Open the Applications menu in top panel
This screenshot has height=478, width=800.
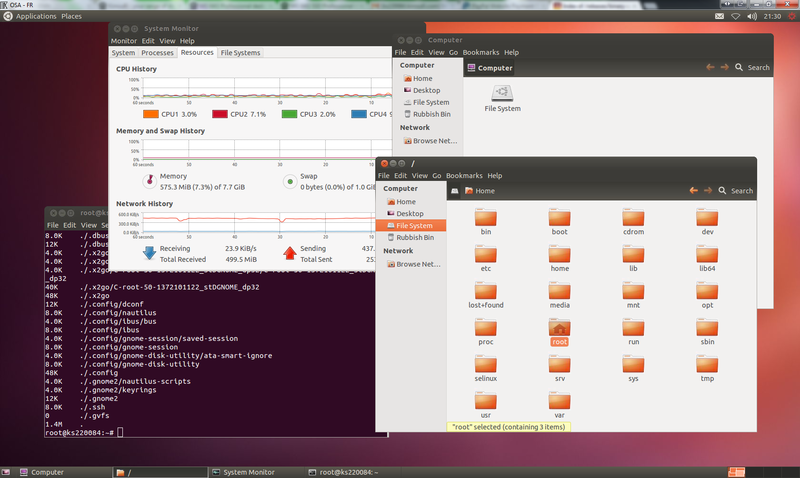pyautogui.click(x=36, y=16)
